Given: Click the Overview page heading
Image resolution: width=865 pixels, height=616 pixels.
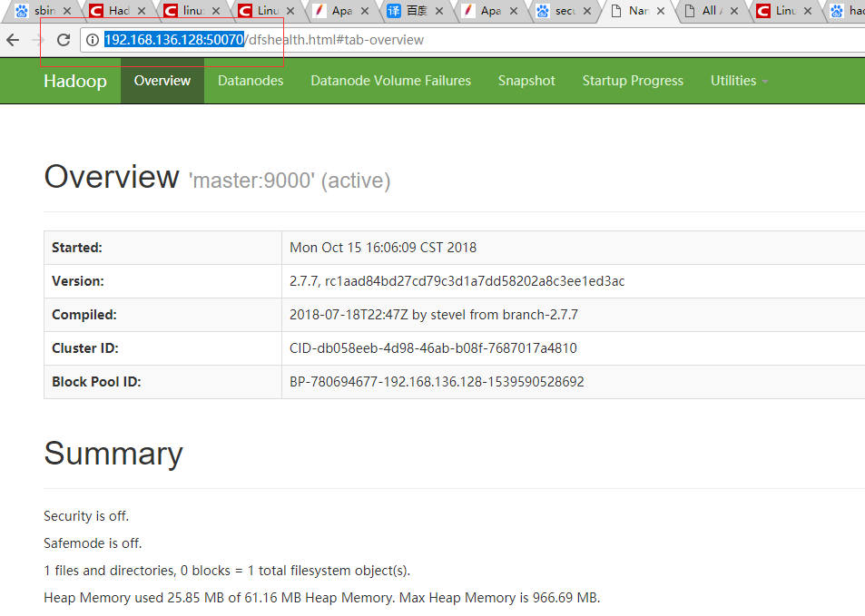Looking at the screenshot, I should [112, 177].
